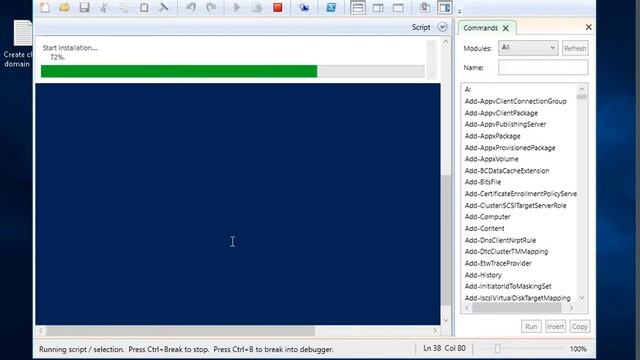This screenshot has width=640, height=360.
Task: Click the Run Script play icon
Action: pos(236,7)
